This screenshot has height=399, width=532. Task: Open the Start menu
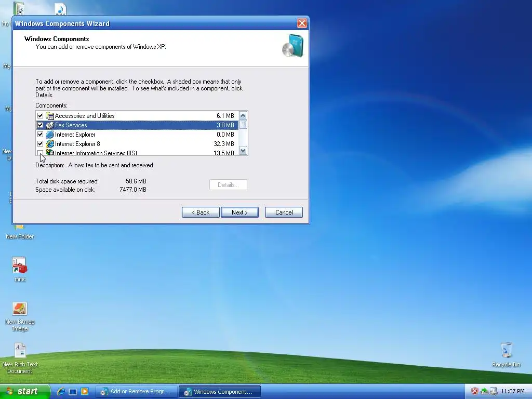tap(25, 392)
